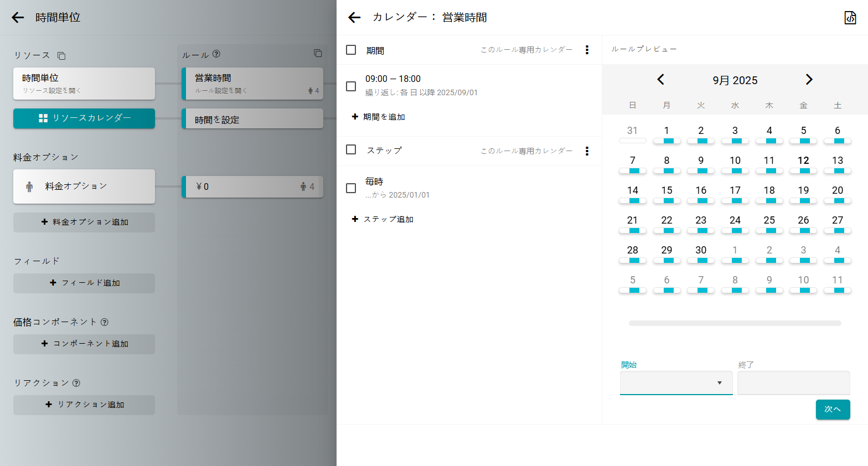The width and height of the screenshot is (868, 466).
Task: Open the code file icon at top right
Action: (850, 18)
